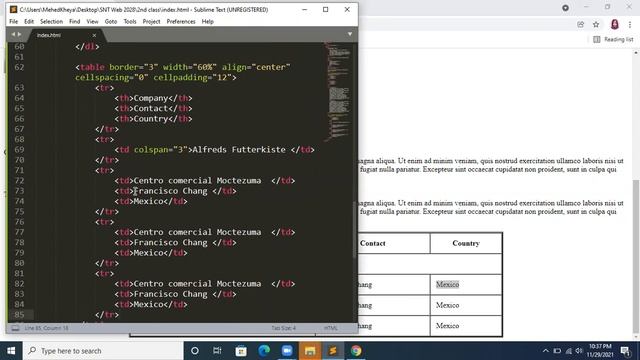Image resolution: width=640 pixels, height=360 pixels.
Task: Switch to Sublime Text taskbar icon
Action: (333, 351)
